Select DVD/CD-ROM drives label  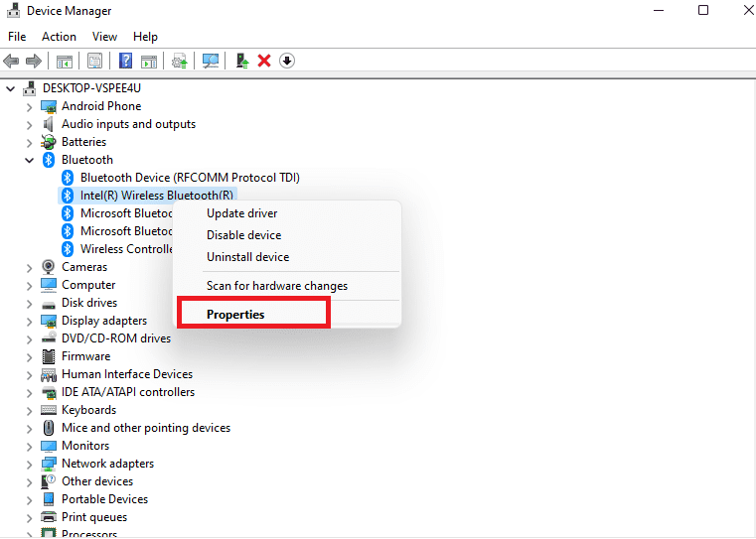[116, 338]
